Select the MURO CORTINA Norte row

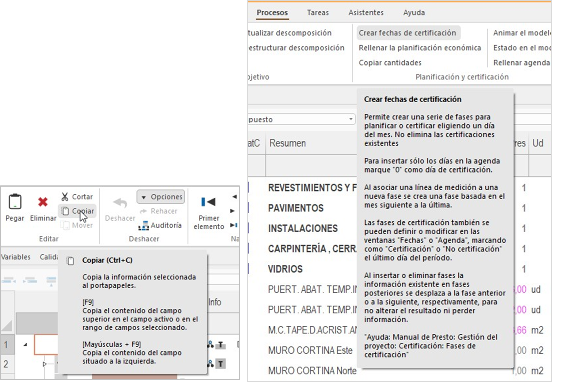pos(312,371)
